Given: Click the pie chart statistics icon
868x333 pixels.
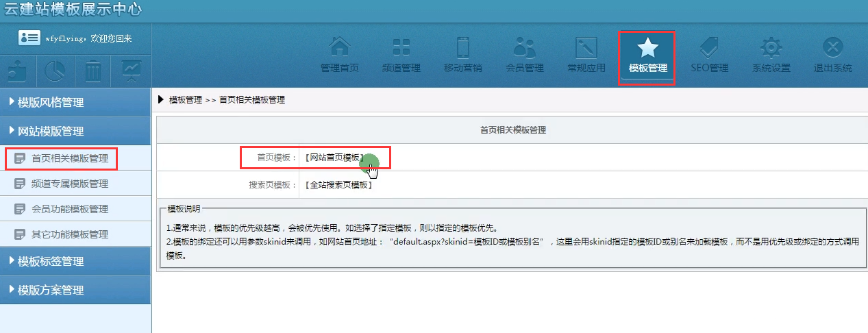Looking at the screenshot, I should point(55,71).
